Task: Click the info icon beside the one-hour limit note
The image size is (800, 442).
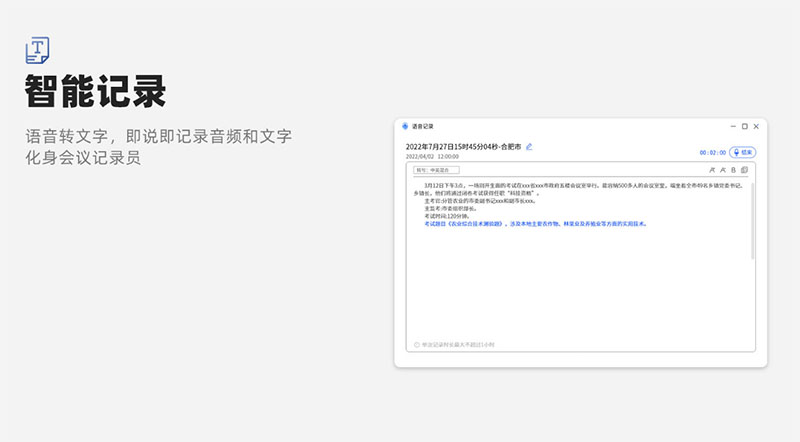Action: pyautogui.click(x=416, y=345)
